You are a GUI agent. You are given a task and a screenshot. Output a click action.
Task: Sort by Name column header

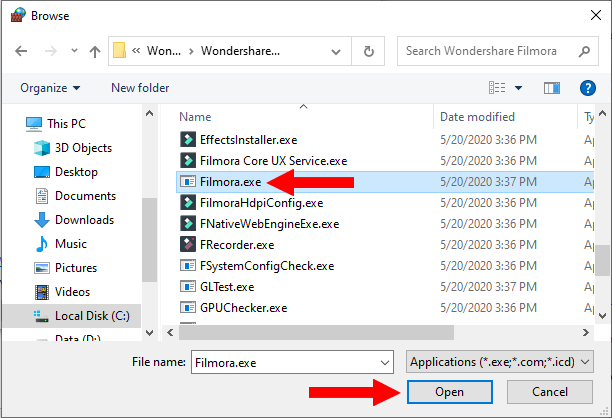[x=195, y=117]
